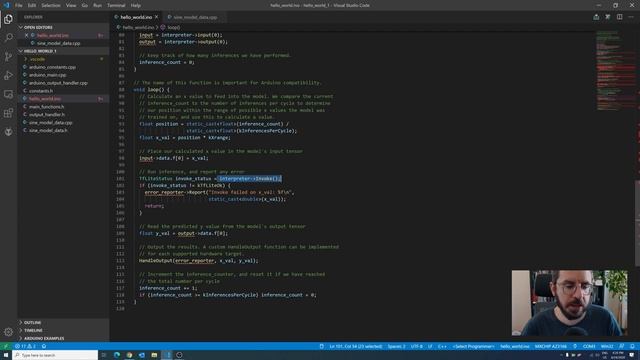Click the COM3 serial port in status bar

click(589, 346)
